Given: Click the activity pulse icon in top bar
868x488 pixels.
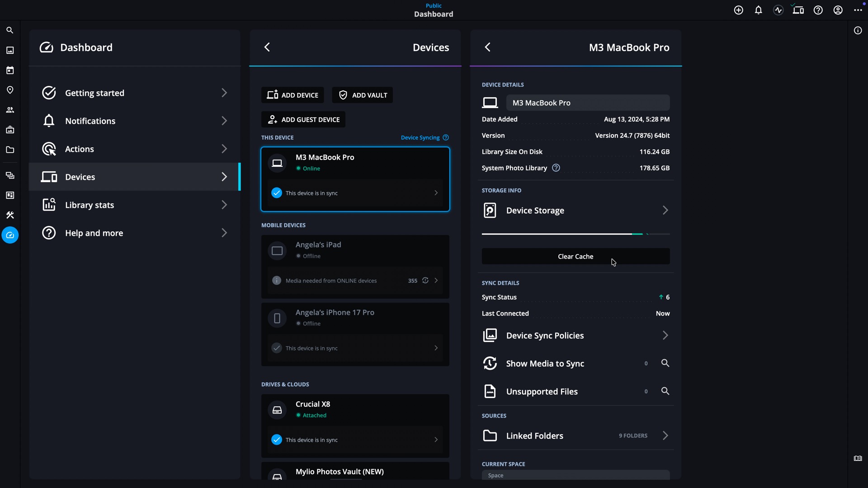Looking at the screenshot, I should [x=778, y=10].
